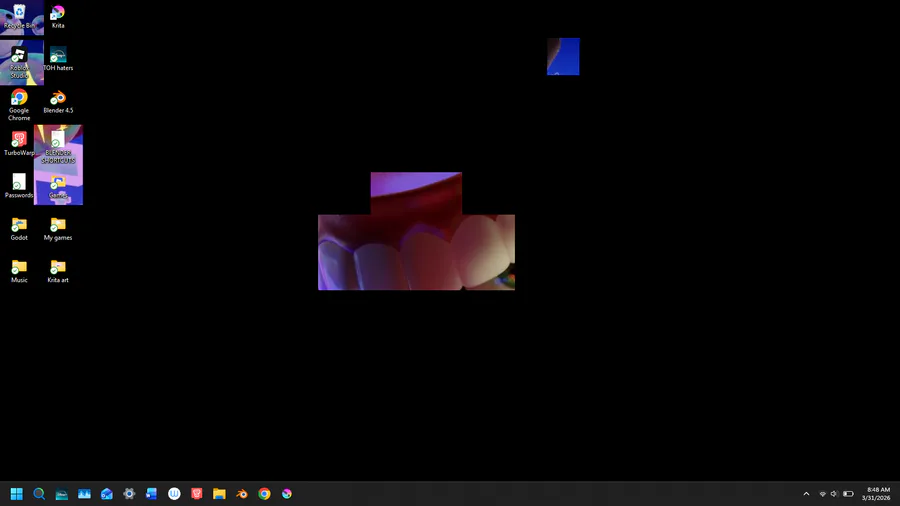Image resolution: width=900 pixels, height=506 pixels.
Task: Open the Recycle Bin desktop icon
Action: (x=19, y=17)
